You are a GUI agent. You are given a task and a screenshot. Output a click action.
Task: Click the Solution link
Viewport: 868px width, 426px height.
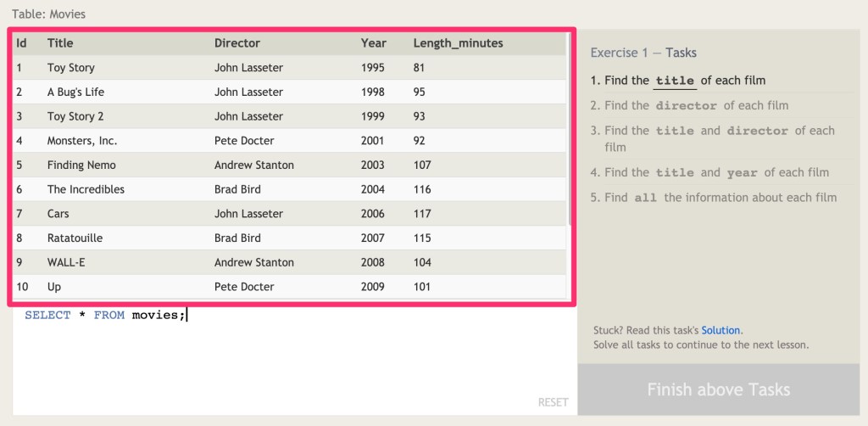coord(721,330)
